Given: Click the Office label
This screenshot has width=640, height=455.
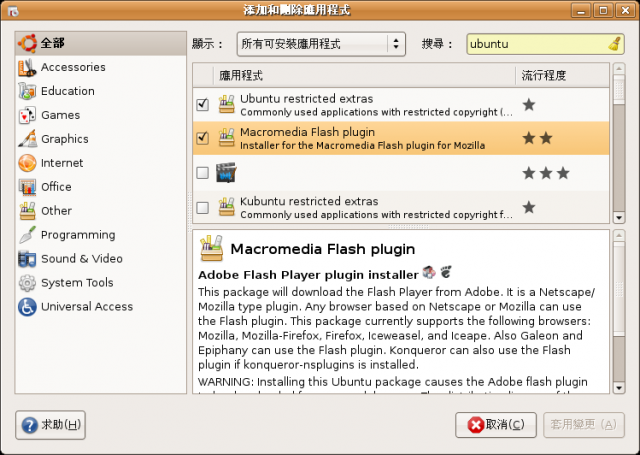Looking at the screenshot, I should coord(56,187).
